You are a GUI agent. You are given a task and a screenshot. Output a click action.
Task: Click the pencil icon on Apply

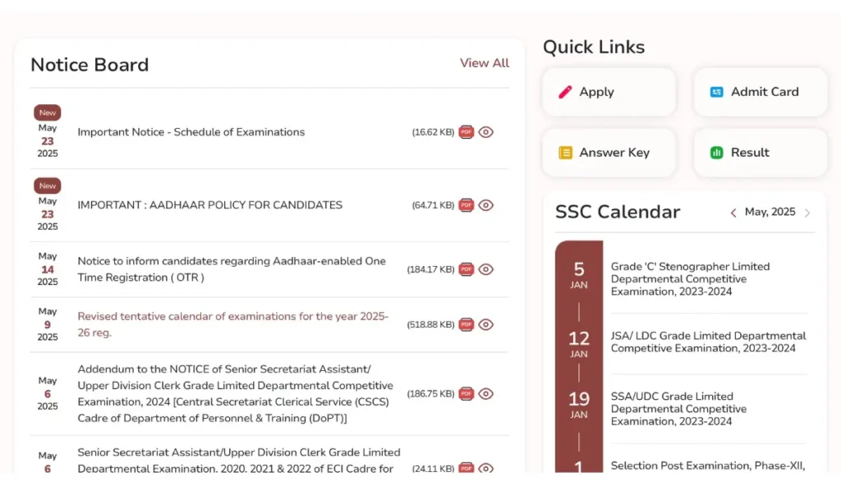point(565,92)
